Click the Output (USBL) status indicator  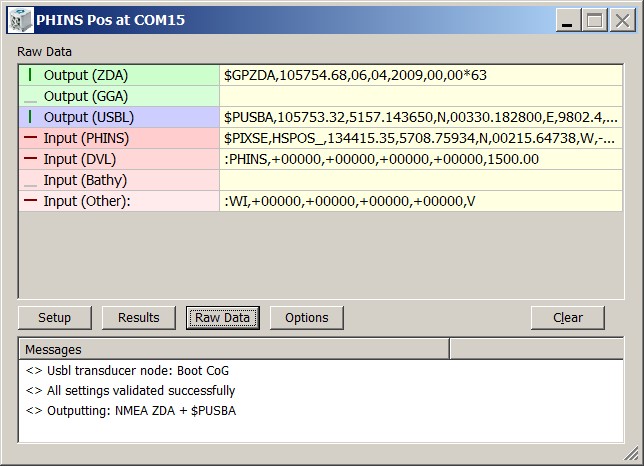coord(30,117)
